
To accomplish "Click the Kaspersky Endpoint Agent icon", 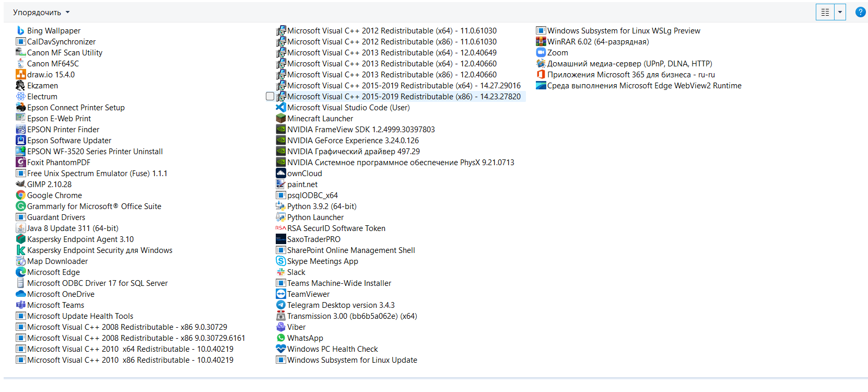I will coord(21,239).
